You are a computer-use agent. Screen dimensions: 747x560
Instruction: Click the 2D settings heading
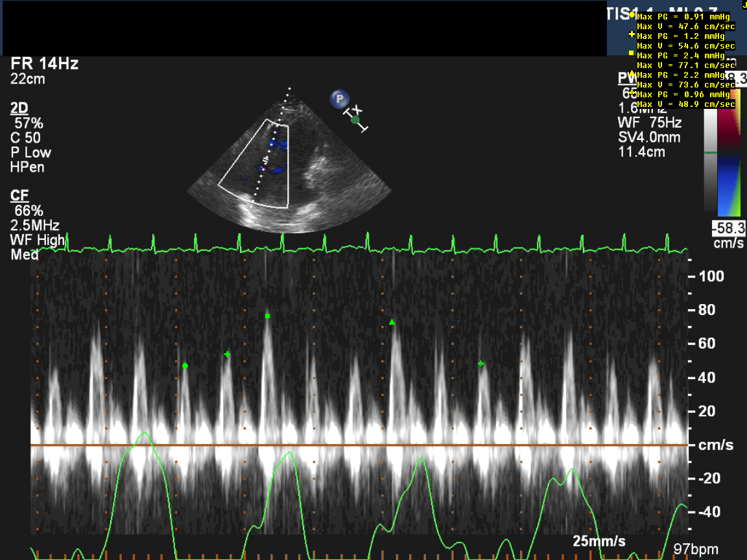pos(19,108)
